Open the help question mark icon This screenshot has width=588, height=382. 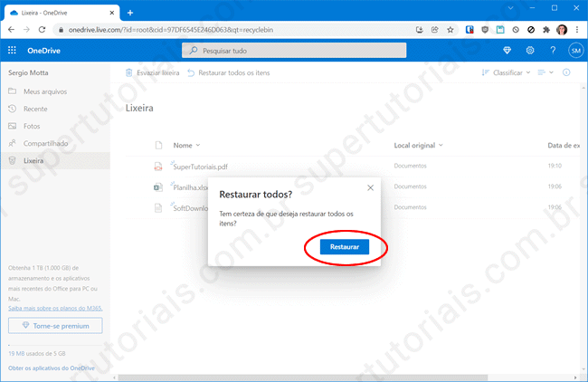pos(553,51)
